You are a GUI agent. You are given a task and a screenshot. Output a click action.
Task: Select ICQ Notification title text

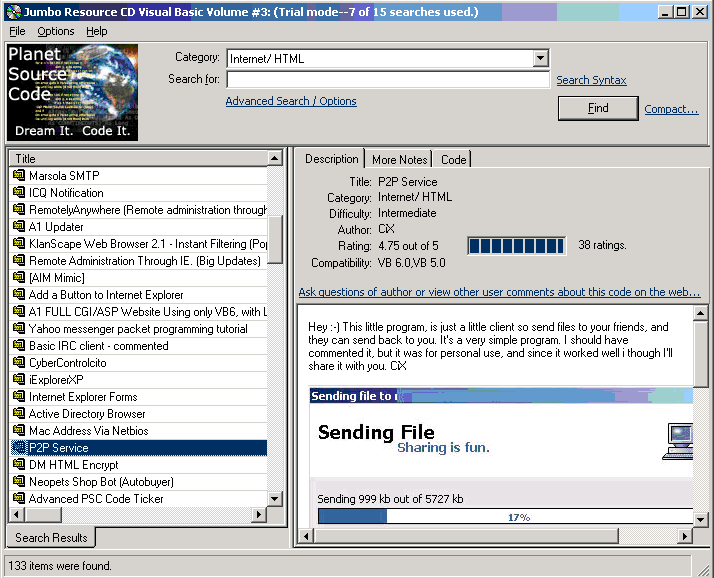[66, 193]
